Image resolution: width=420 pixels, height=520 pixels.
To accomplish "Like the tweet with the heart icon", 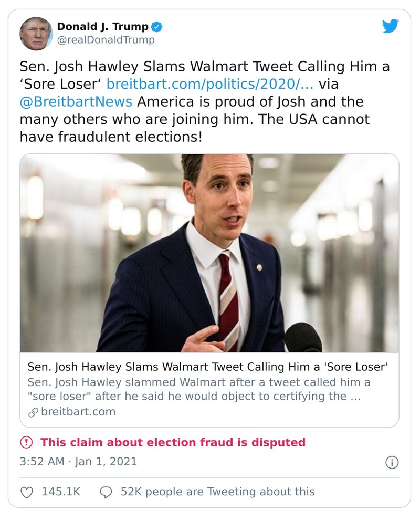I will tap(27, 492).
